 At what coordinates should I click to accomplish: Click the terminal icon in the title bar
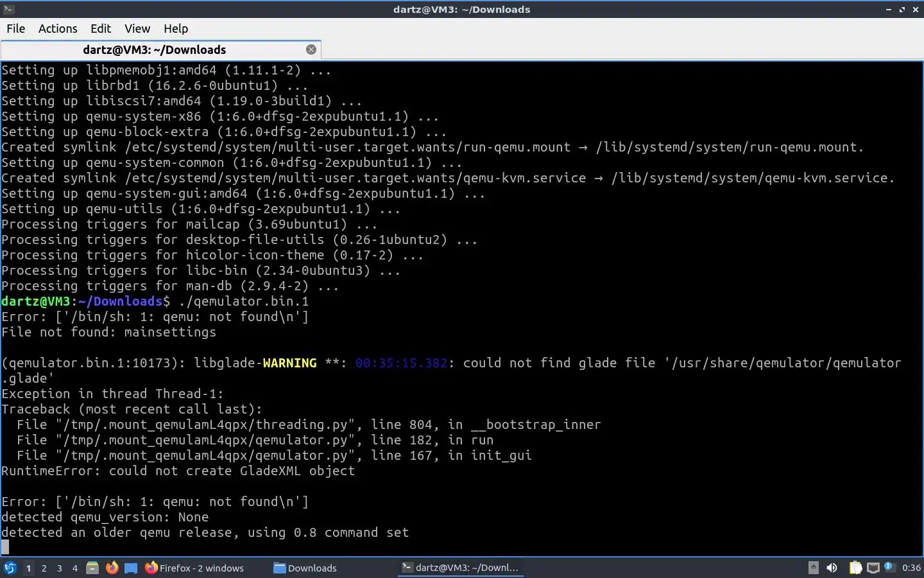point(8,9)
